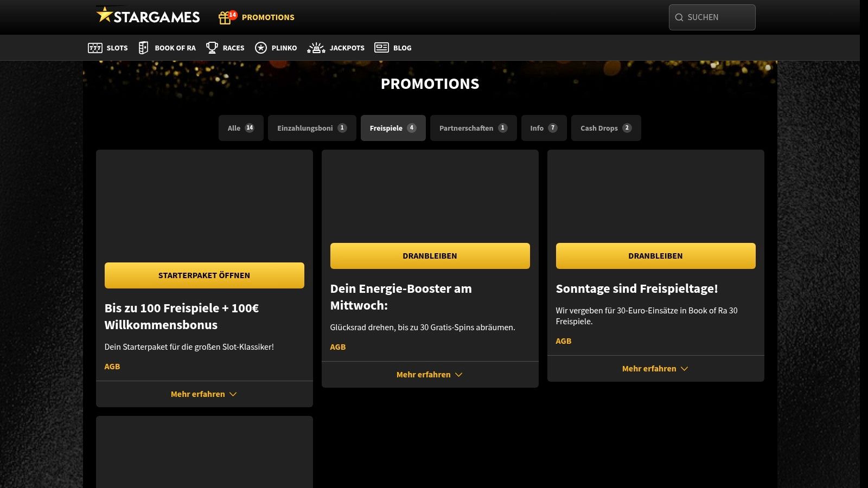
Task: Click the Blog newspaper icon
Action: coord(381,48)
